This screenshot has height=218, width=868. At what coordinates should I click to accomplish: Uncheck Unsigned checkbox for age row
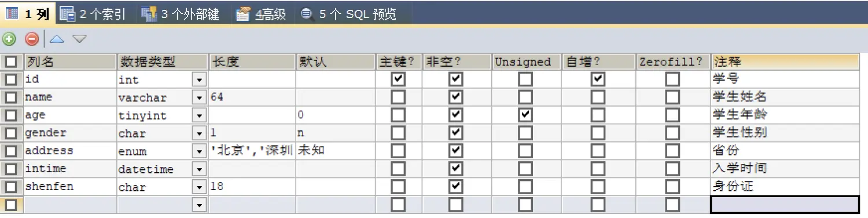point(525,115)
